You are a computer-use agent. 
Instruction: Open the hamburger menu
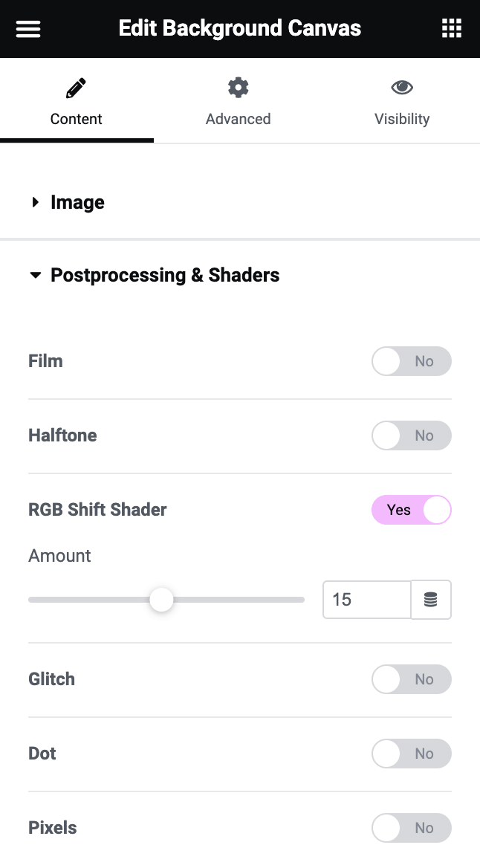28,29
